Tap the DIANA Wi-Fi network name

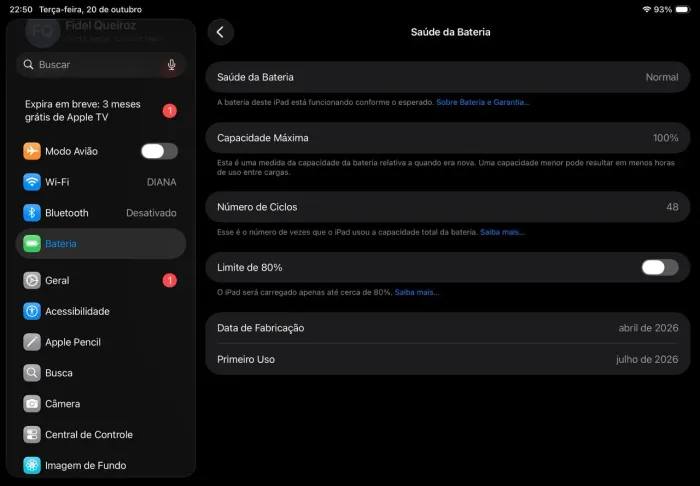tap(162, 182)
